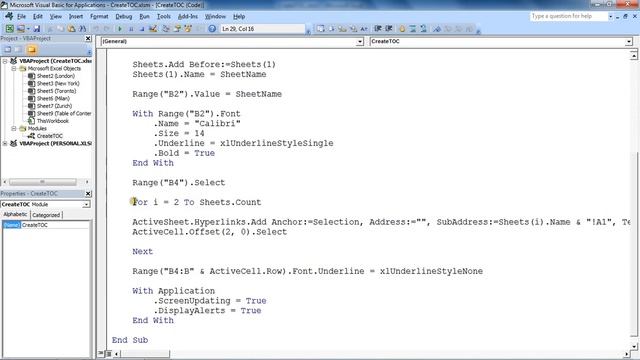Image resolution: width=640 pixels, height=360 pixels.
Task: Click the Complete Word icon
Action: 364,29
